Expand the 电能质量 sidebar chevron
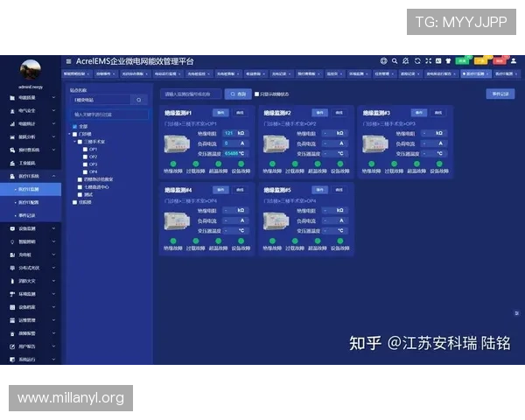This screenshot has width=525, height=420. [53, 97]
